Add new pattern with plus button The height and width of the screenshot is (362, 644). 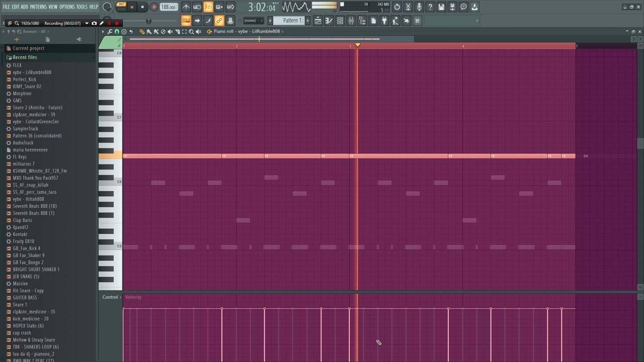pyautogui.click(x=307, y=21)
